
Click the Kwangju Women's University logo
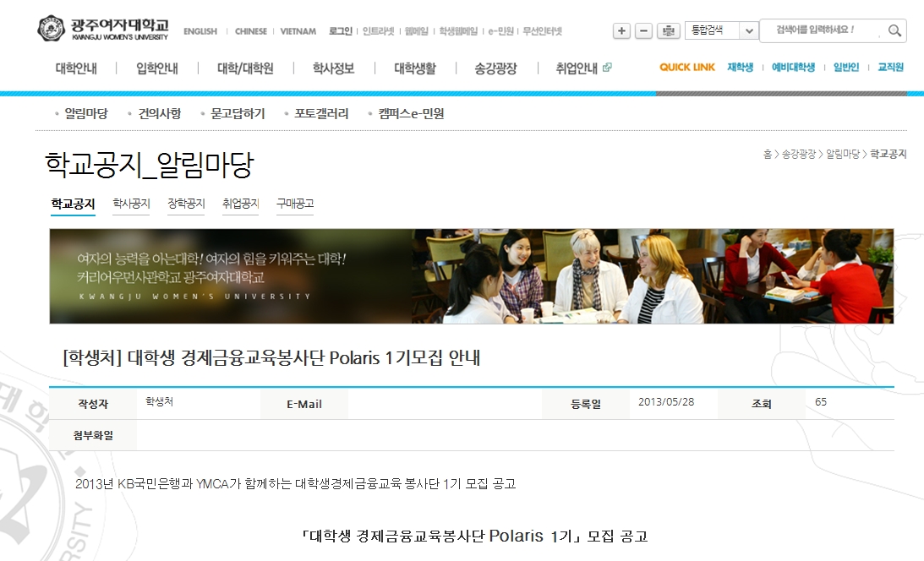tap(103, 28)
